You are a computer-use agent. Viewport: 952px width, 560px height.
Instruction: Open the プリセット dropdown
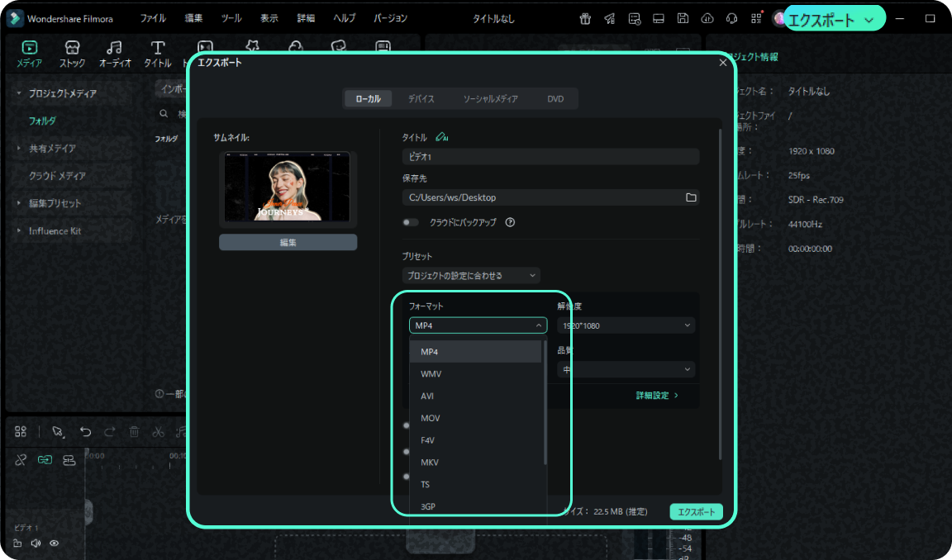(x=471, y=275)
